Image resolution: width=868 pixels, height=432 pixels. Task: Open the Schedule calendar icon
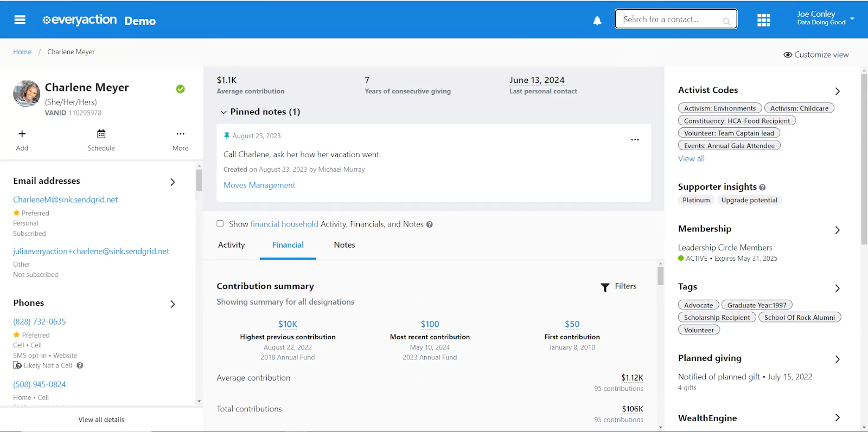101,134
